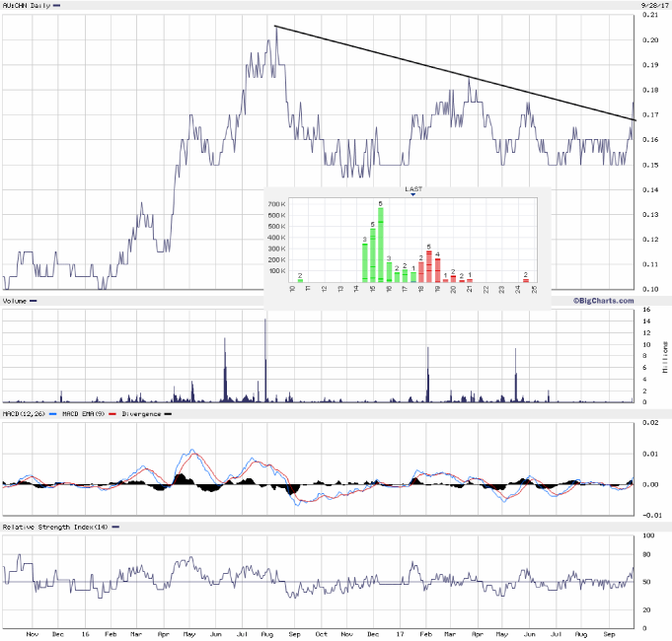The height and width of the screenshot is (641, 672).
Task: Click the blue LAST marker triangle
Action: [412, 195]
